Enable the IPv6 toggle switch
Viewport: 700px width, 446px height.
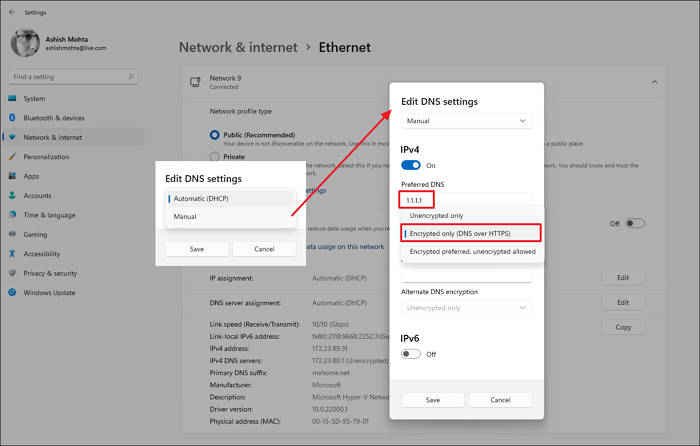[x=411, y=354]
